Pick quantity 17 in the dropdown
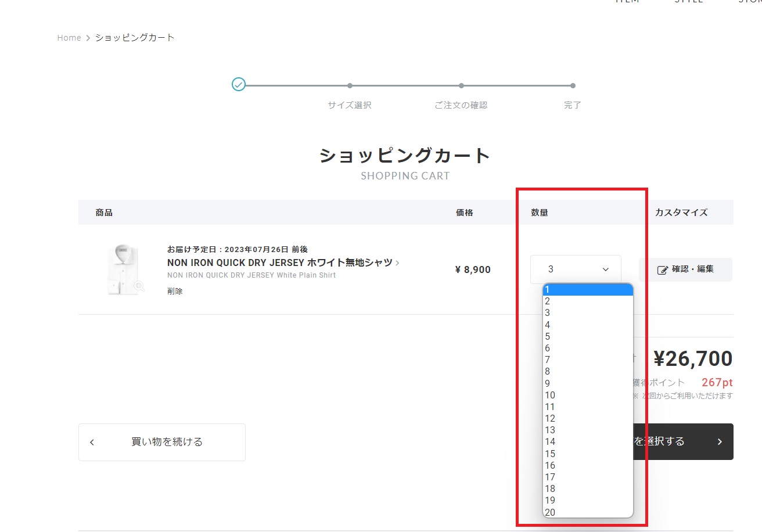 pos(588,477)
